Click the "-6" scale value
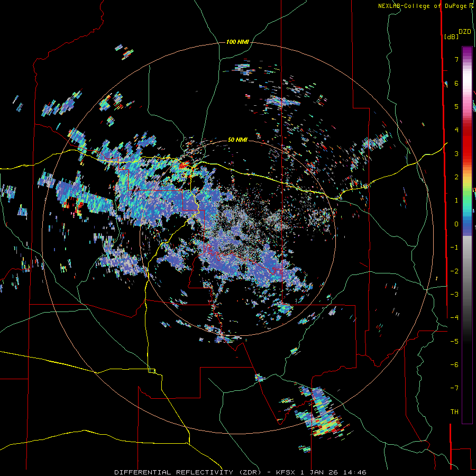 click(454, 364)
